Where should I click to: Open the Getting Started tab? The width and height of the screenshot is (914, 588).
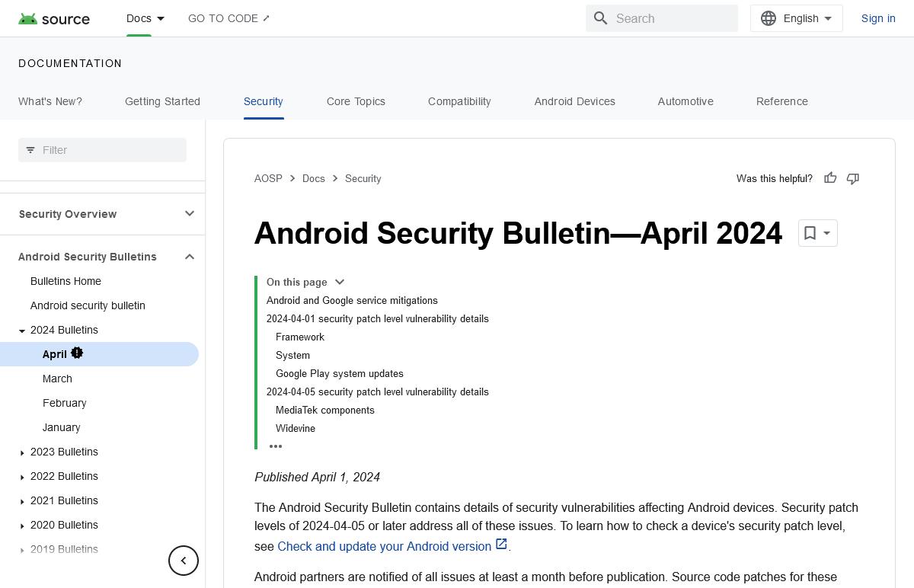tap(162, 101)
